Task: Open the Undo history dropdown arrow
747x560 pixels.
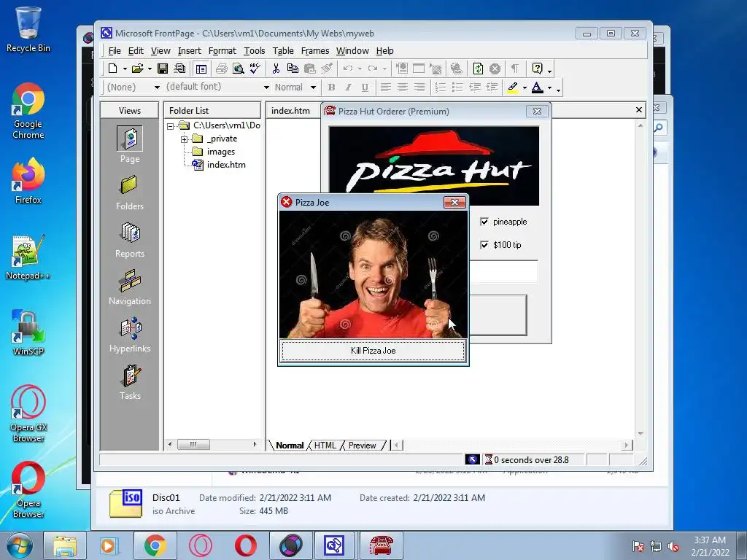Action: 360,69
